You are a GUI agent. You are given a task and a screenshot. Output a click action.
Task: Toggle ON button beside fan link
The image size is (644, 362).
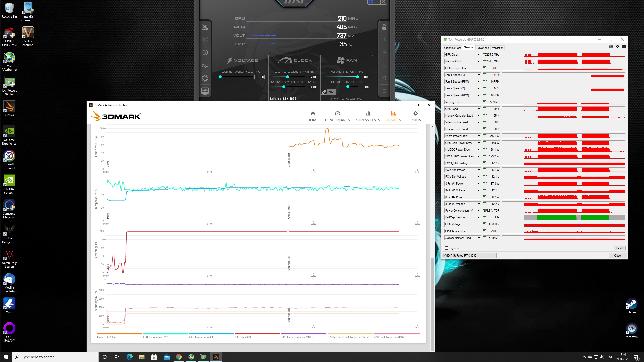tap(331, 92)
